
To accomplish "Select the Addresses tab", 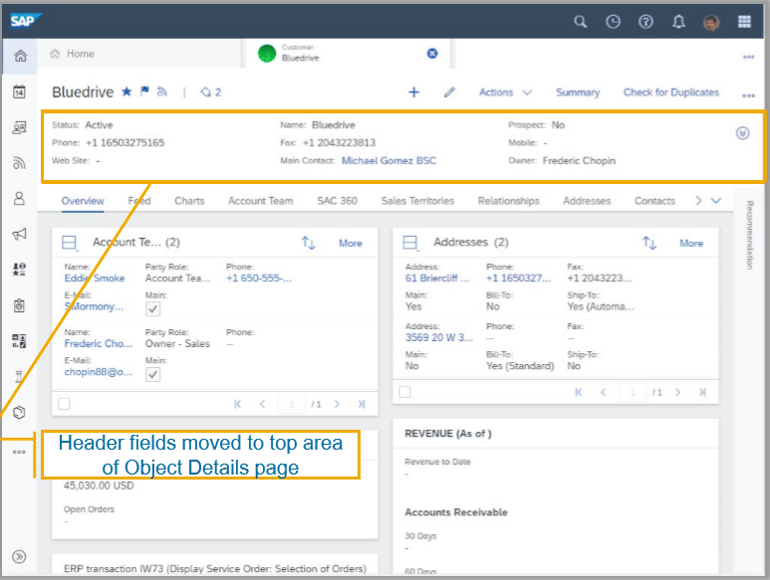I will [x=587, y=201].
